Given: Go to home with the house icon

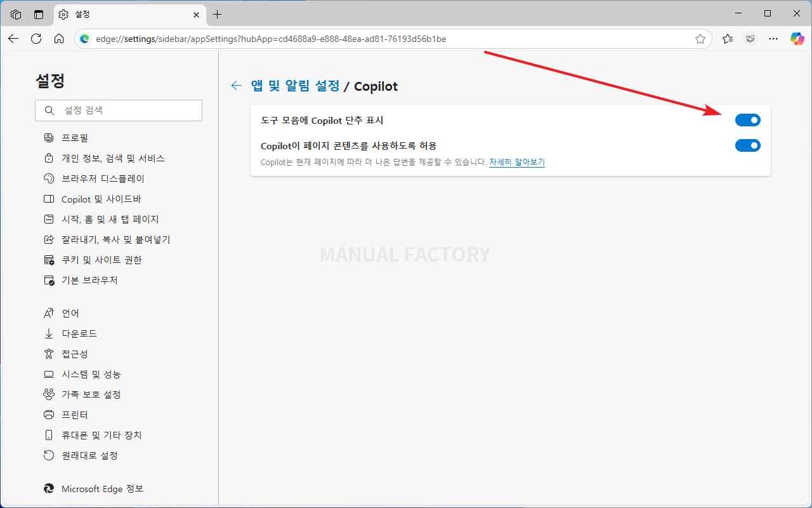Looking at the screenshot, I should pos(59,39).
